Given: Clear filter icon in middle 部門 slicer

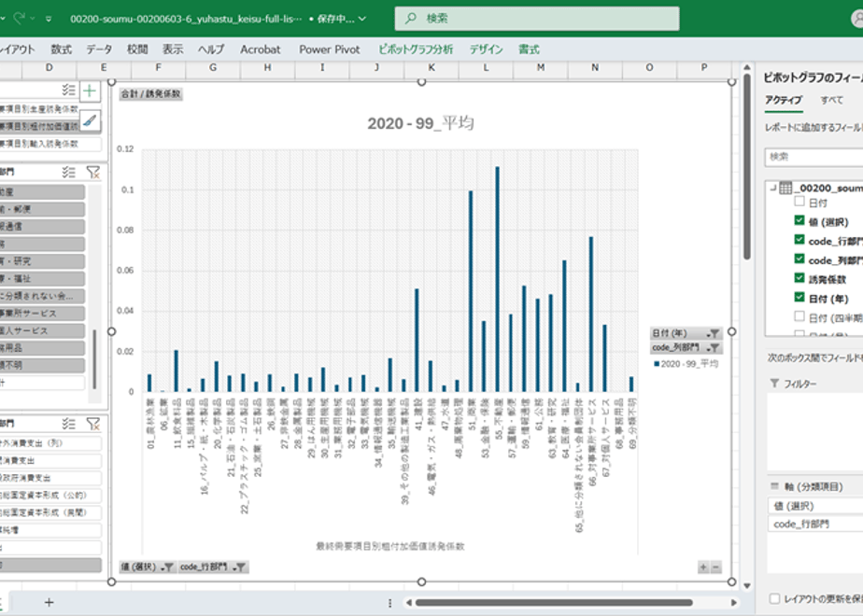Looking at the screenshot, I should click(93, 172).
